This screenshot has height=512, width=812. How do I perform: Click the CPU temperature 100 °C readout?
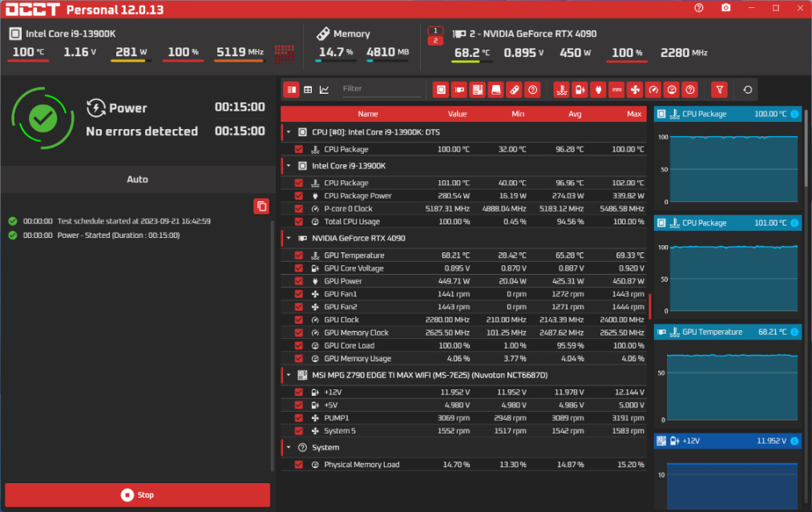point(29,52)
